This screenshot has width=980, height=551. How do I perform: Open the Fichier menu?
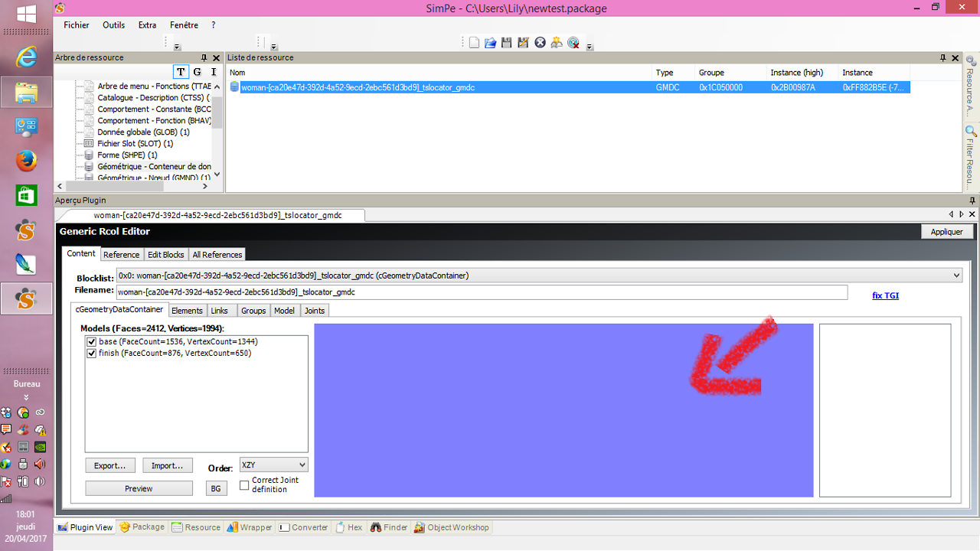[x=77, y=25]
